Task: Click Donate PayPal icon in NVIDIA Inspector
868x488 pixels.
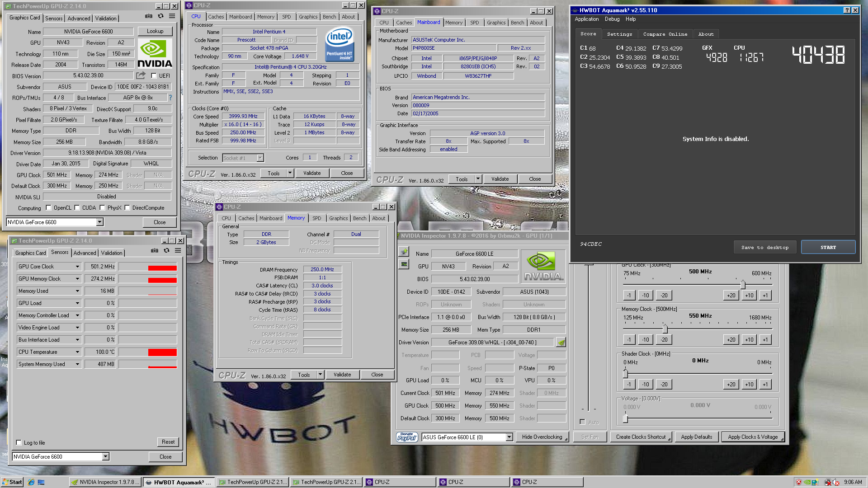Action: pyautogui.click(x=407, y=437)
